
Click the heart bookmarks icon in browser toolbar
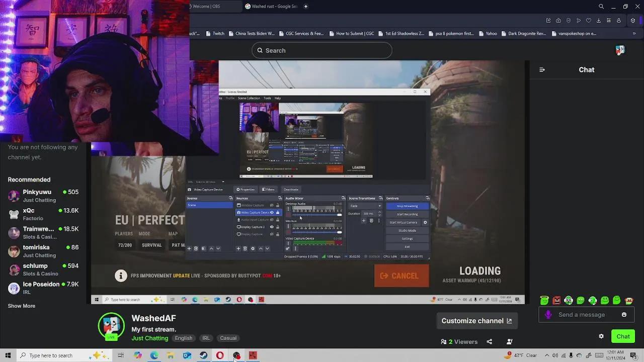tap(589, 21)
